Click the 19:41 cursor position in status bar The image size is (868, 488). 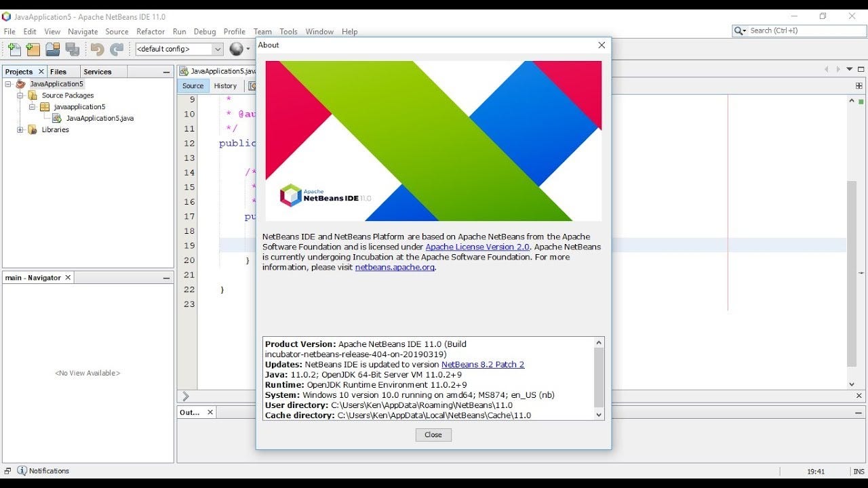pos(816,471)
